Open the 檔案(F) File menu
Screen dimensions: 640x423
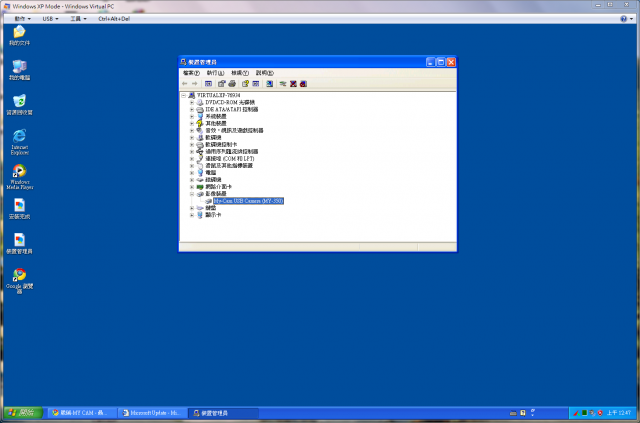coord(191,73)
